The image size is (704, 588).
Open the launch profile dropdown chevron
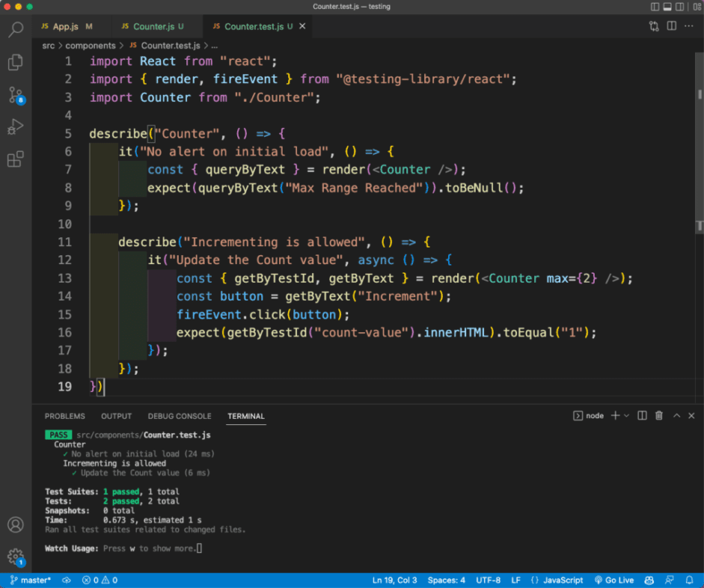tap(627, 416)
